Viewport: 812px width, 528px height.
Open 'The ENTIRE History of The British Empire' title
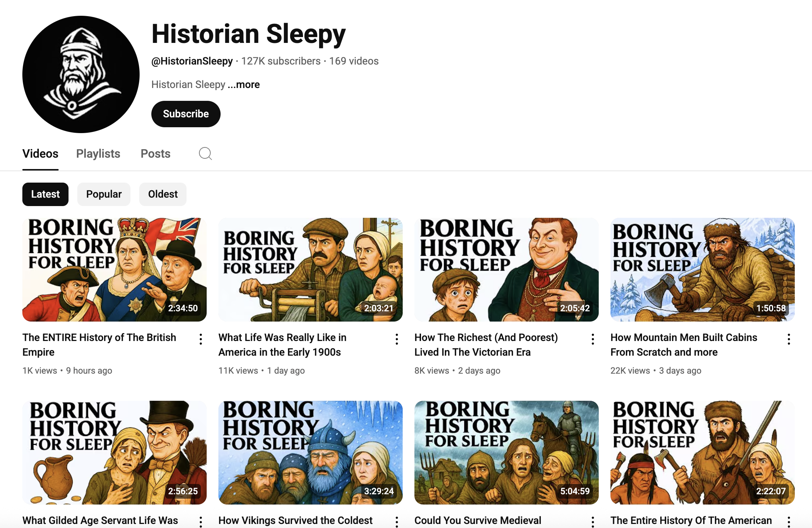pyautogui.click(x=99, y=345)
